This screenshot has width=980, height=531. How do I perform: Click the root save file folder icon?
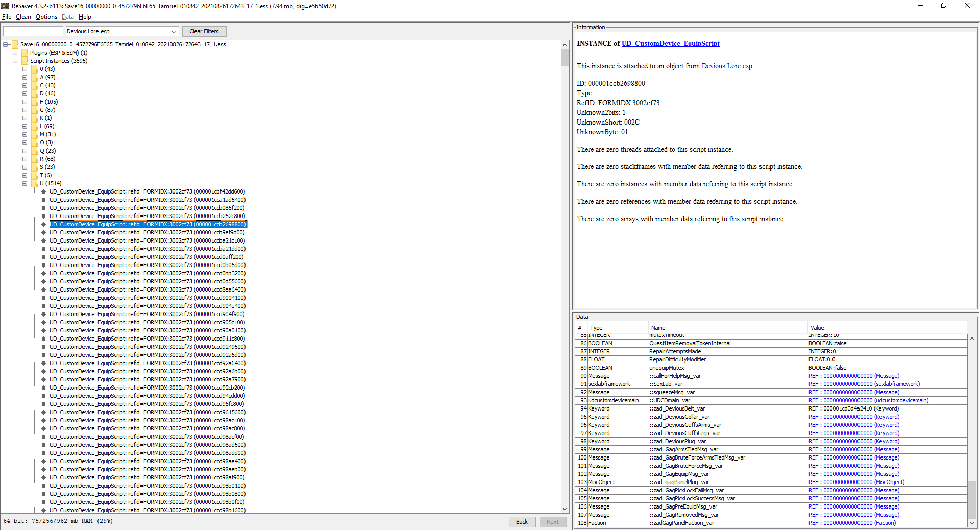click(15, 44)
